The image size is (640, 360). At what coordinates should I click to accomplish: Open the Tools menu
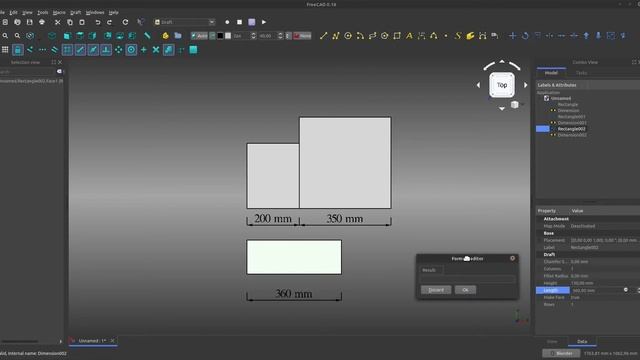point(42,13)
